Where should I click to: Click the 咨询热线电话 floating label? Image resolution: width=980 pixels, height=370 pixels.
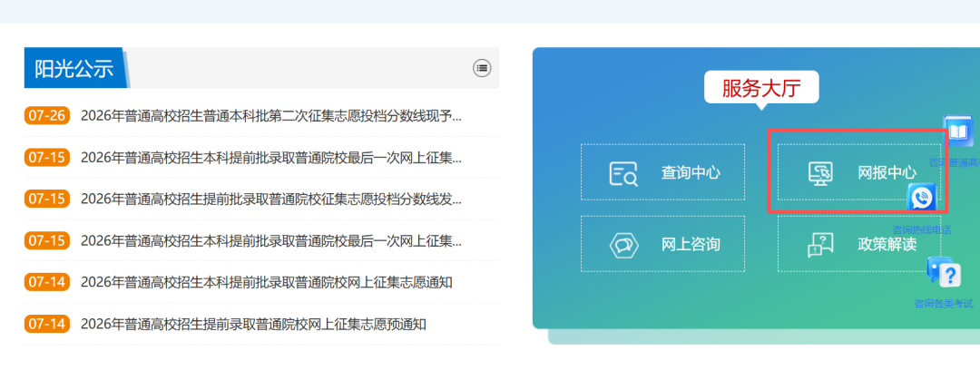pyautogui.click(x=922, y=230)
